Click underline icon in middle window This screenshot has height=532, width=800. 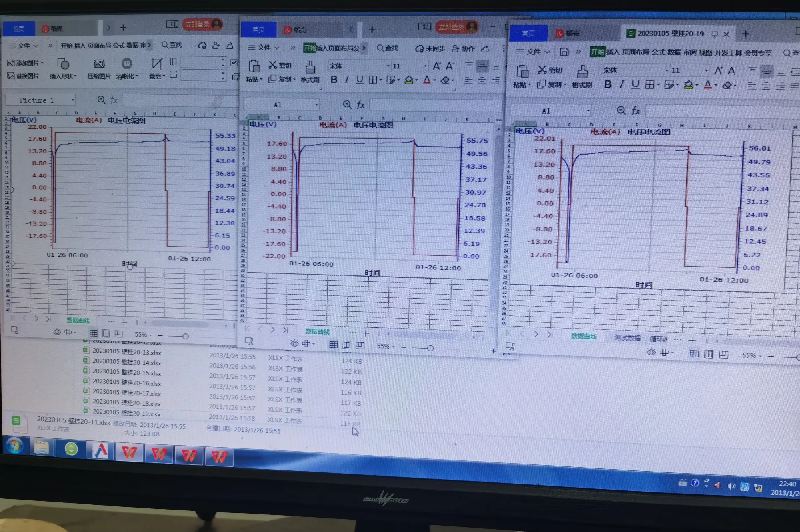click(x=360, y=80)
